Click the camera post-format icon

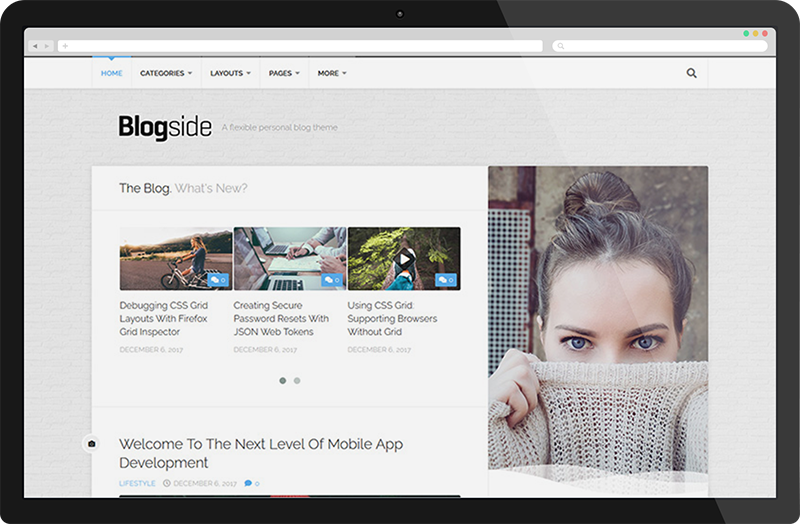click(92, 443)
